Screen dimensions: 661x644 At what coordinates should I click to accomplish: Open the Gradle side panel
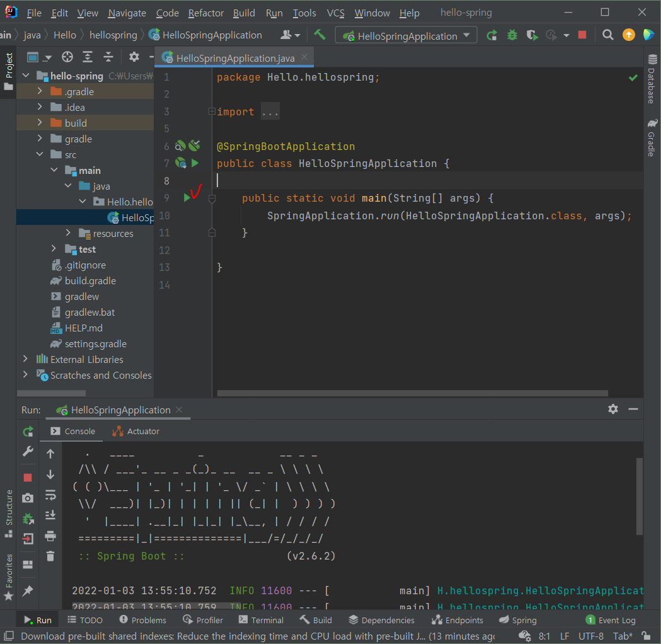pyautogui.click(x=652, y=138)
